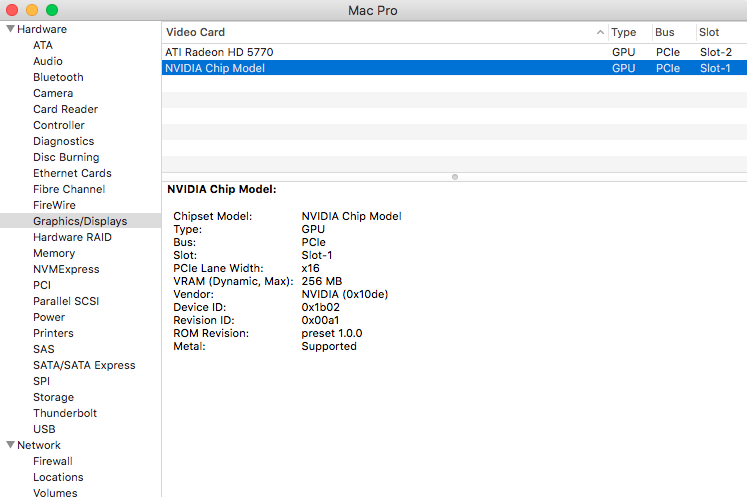
Task: Select Audio in the sidebar
Action: (48, 61)
